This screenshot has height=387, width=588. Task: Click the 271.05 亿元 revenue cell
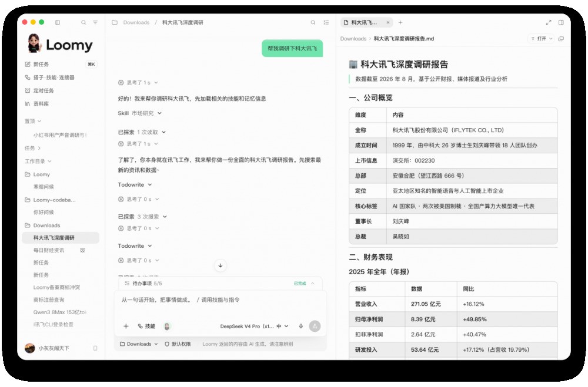point(431,304)
